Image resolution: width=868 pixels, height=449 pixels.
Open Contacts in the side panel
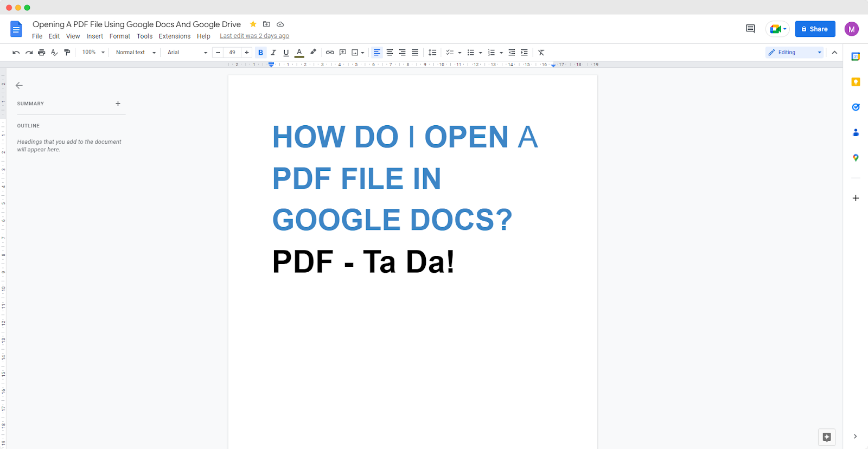(856, 132)
